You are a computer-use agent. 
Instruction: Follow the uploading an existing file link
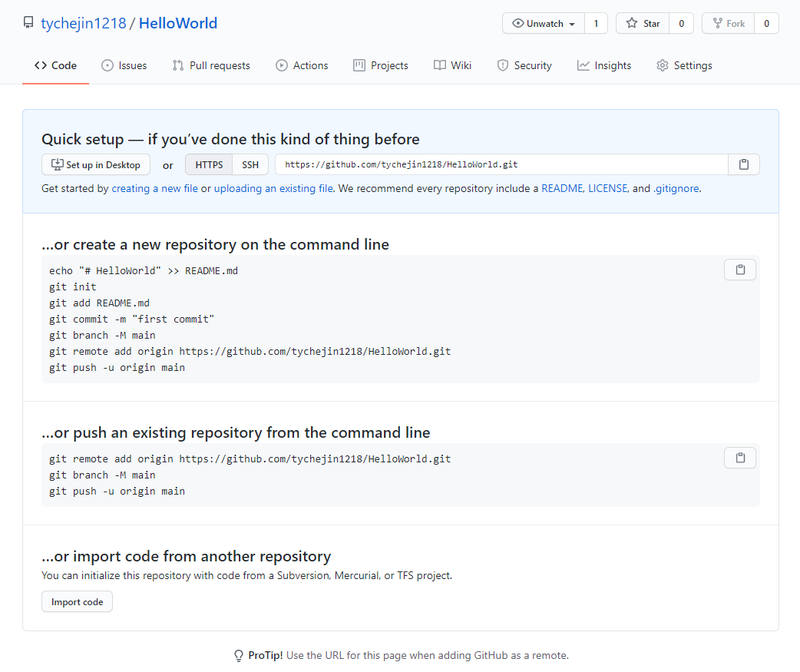pos(273,188)
